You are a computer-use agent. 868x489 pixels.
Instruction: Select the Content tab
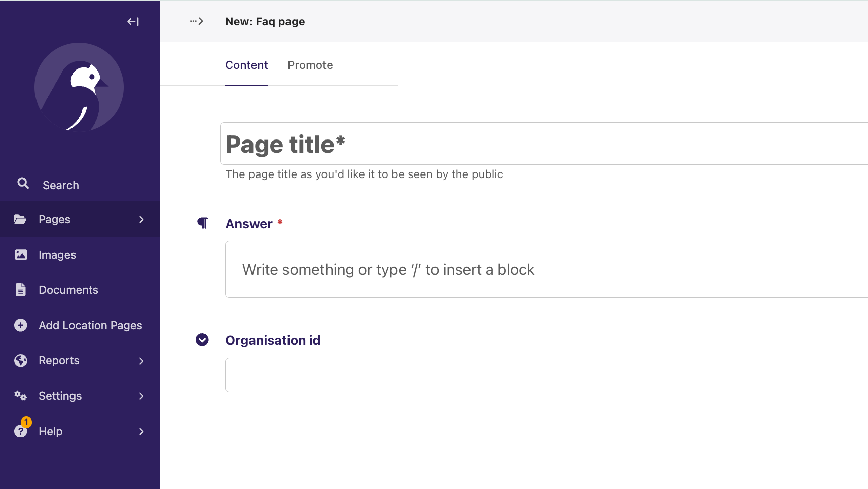coord(246,65)
